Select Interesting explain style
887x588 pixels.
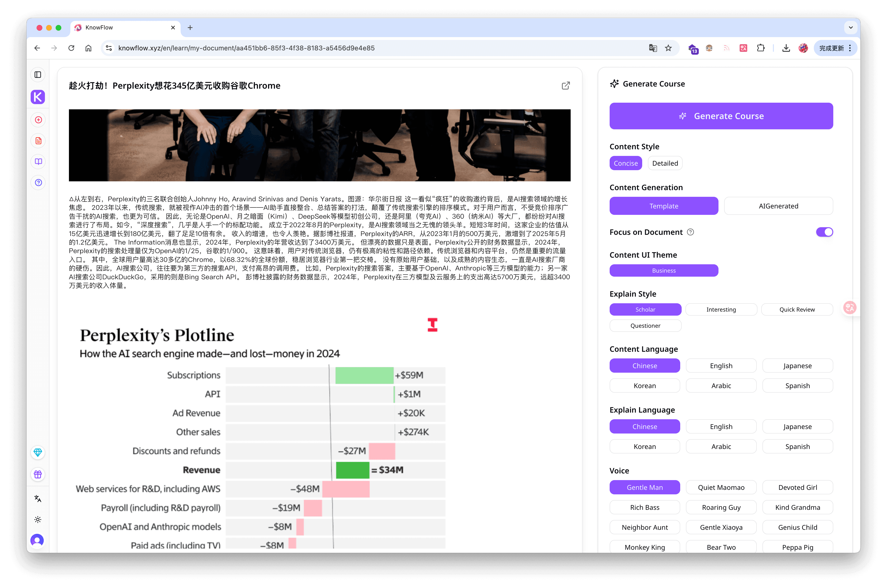pos(721,309)
